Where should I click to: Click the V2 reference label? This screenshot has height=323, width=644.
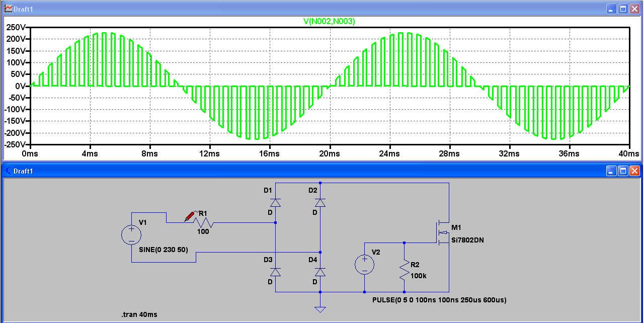[x=376, y=252]
